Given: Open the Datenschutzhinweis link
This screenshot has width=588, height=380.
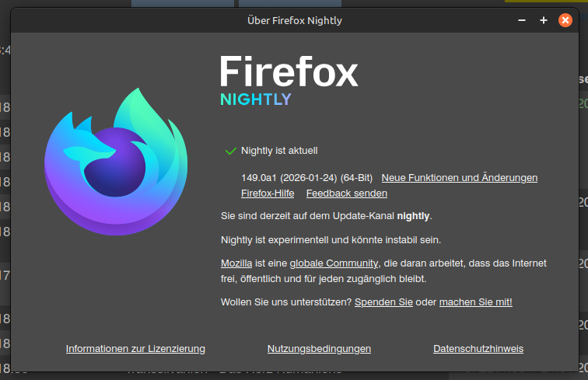Looking at the screenshot, I should 478,348.
